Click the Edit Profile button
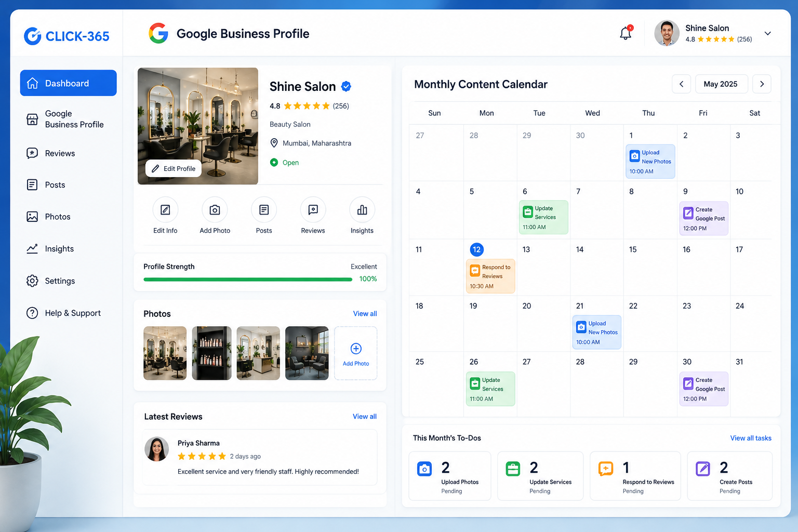798x532 pixels. tap(174, 168)
